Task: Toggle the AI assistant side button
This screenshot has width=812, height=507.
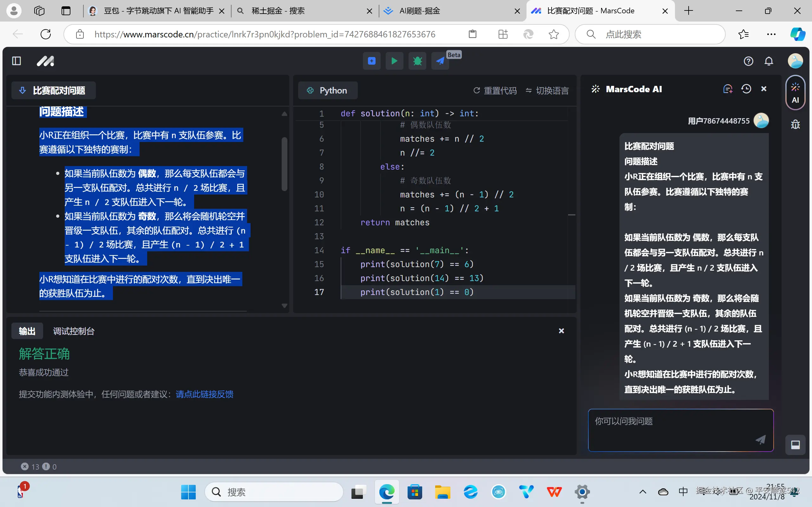Action: coord(795,93)
